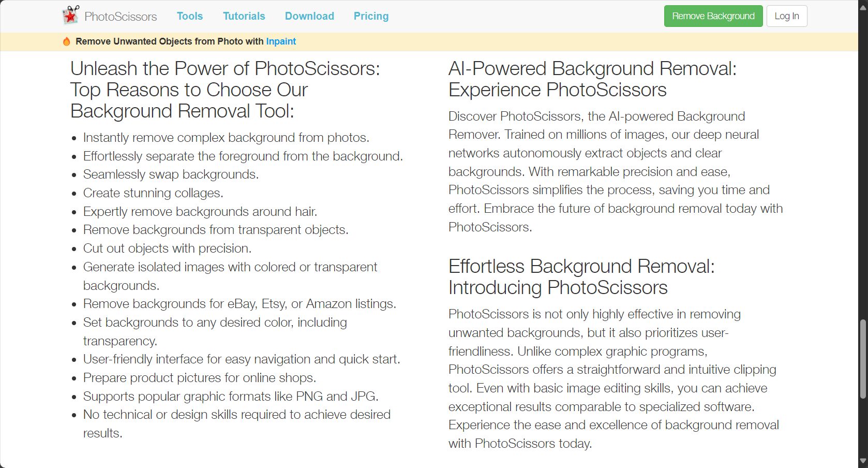Click the bullet Create stunning collages
The image size is (868, 468).
(153, 193)
